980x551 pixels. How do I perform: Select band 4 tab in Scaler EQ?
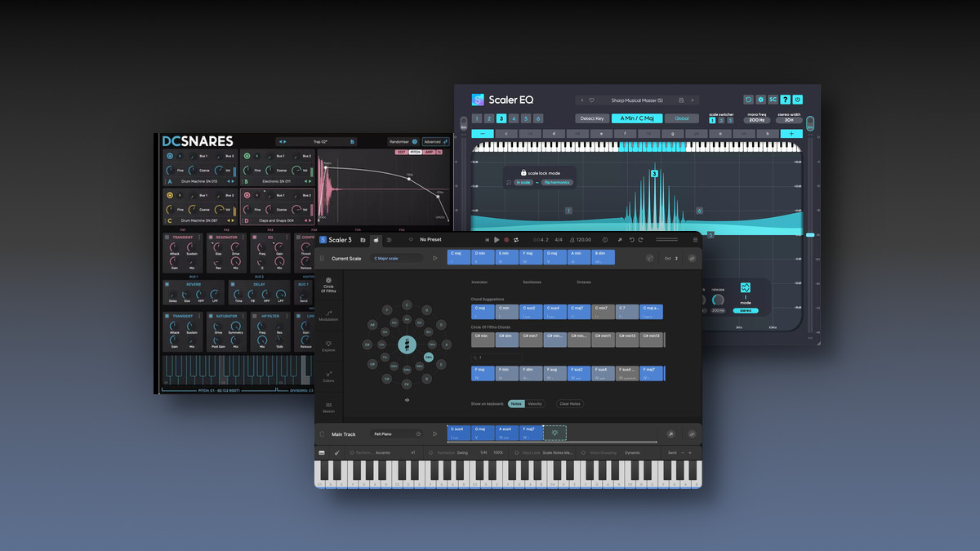pos(514,118)
